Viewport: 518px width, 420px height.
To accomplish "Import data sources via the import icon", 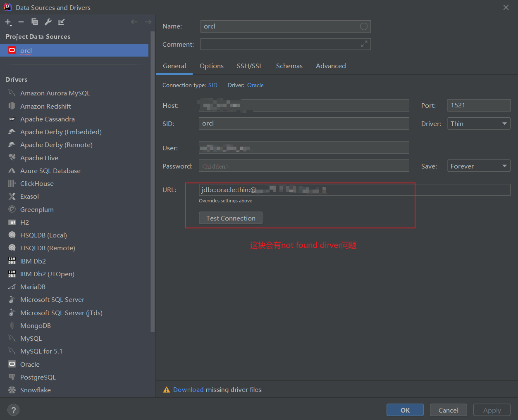I will 61,22.
